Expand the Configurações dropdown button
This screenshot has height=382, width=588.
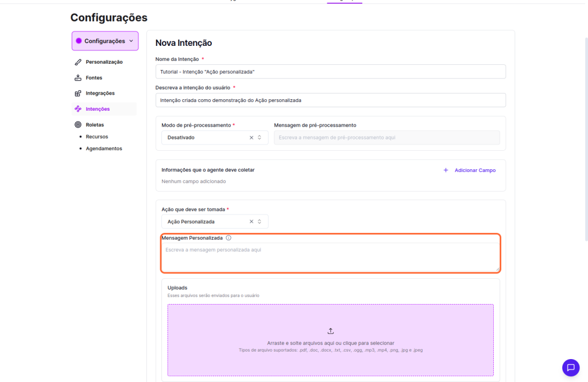click(x=105, y=41)
